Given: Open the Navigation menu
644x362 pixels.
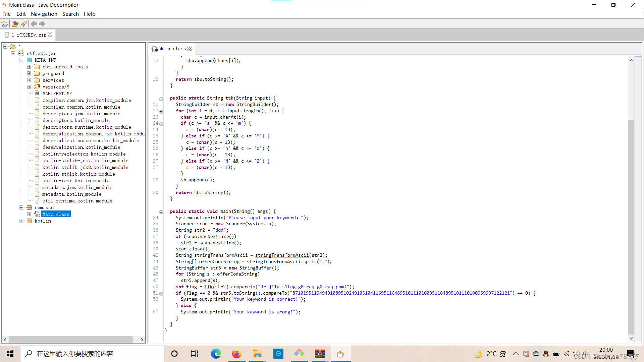Looking at the screenshot, I should tap(44, 14).
